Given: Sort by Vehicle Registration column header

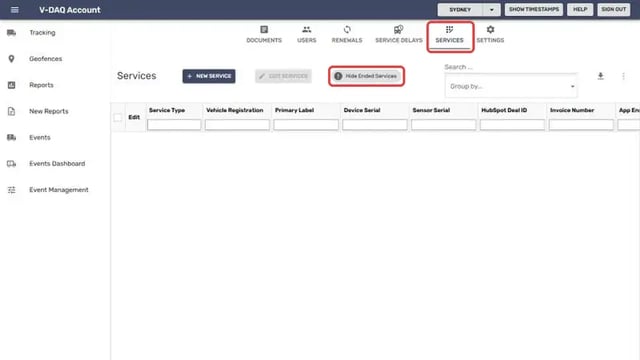Looking at the screenshot, I should [x=235, y=110].
